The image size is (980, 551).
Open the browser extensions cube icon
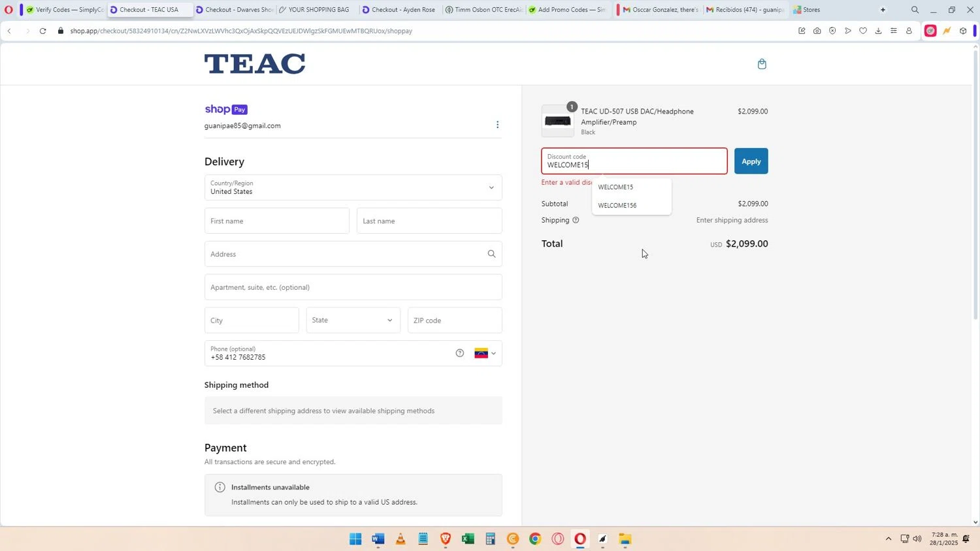(963, 31)
